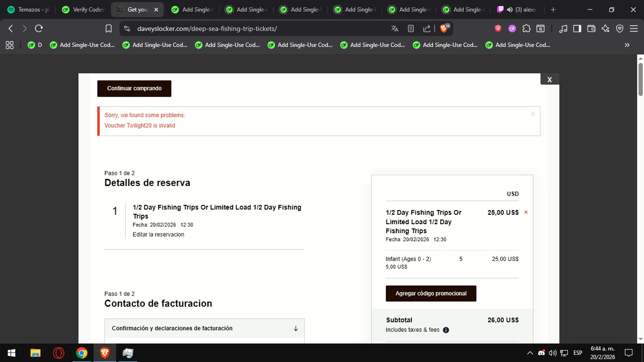The width and height of the screenshot is (644, 362).
Task: Open the purple extension icon
Action: [x=512, y=28]
